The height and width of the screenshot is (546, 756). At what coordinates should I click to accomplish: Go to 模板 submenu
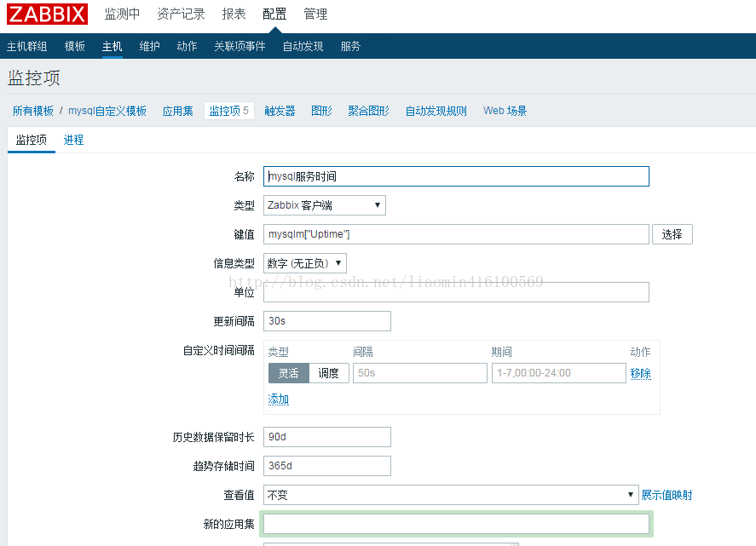pos(75,46)
